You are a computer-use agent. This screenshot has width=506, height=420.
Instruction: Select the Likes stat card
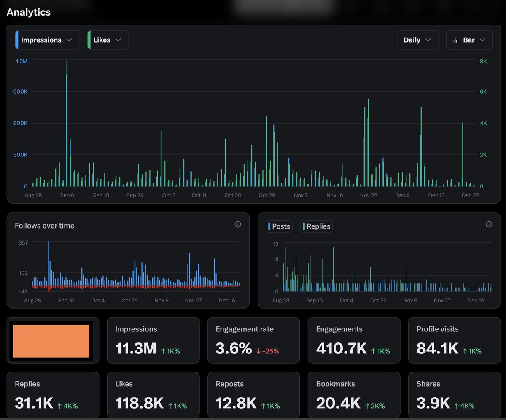[153, 395]
